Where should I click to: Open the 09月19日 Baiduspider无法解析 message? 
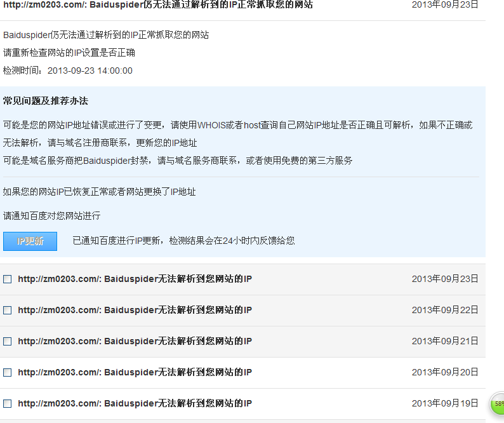(135, 403)
